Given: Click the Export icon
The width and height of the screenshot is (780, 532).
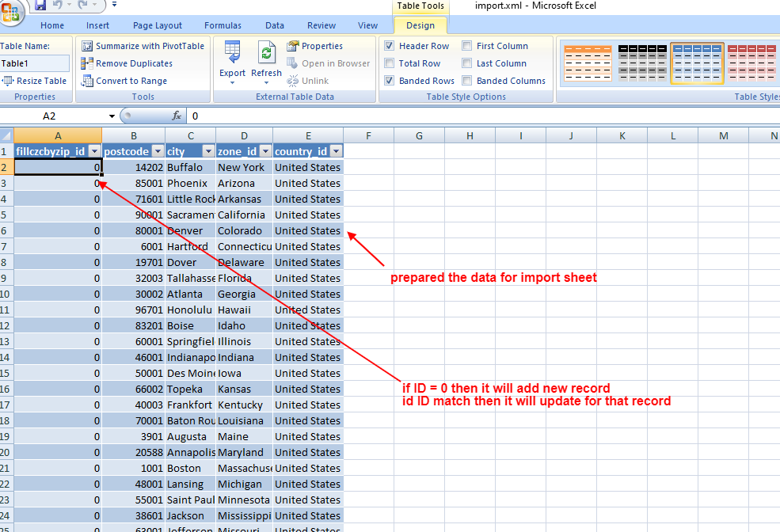Looking at the screenshot, I should (x=232, y=53).
